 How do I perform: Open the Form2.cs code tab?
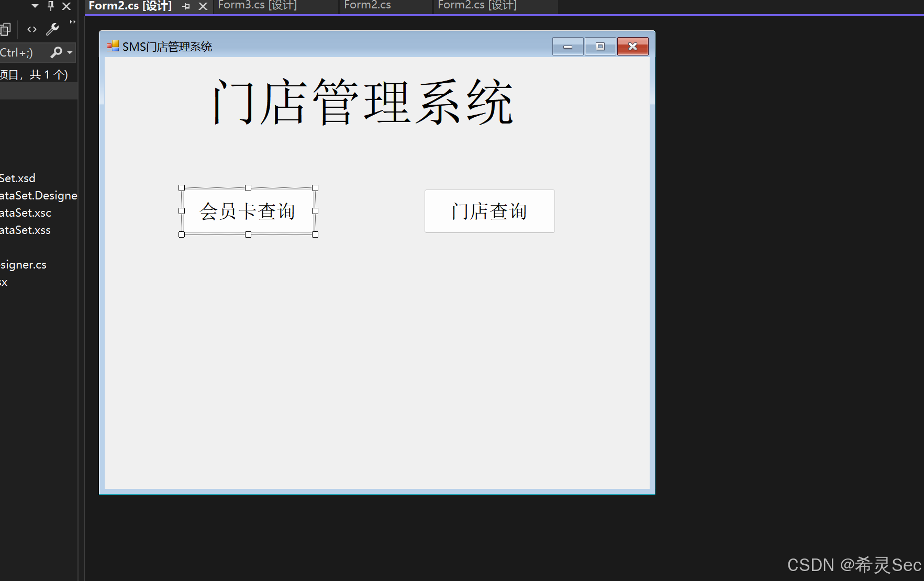tap(368, 6)
